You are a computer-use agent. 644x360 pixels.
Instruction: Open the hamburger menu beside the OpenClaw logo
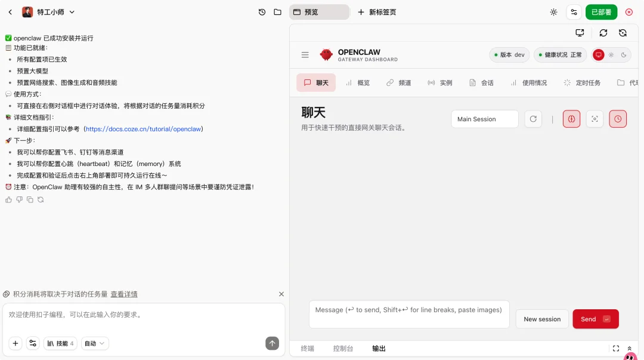(305, 54)
